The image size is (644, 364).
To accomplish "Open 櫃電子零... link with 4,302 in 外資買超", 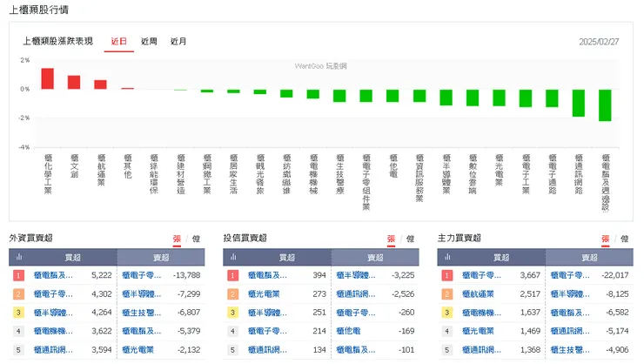I will coord(53,294).
